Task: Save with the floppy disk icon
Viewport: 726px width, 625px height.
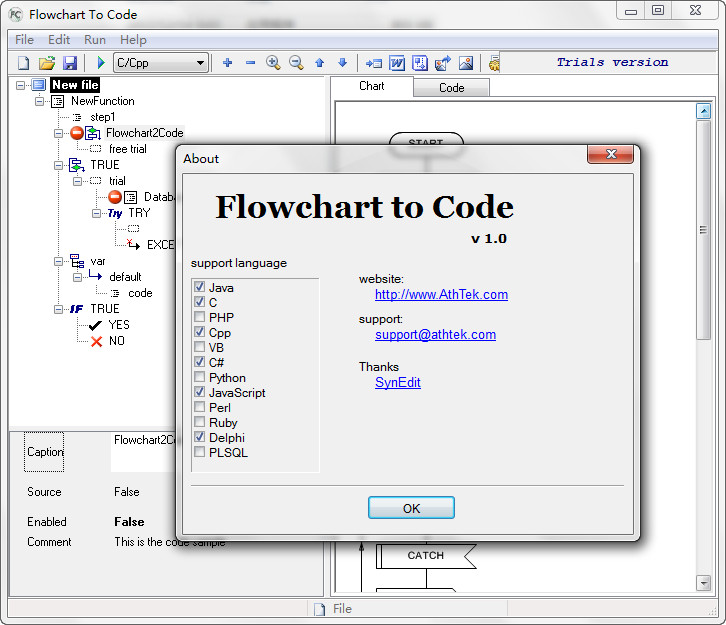Action: (x=70, y=62)
